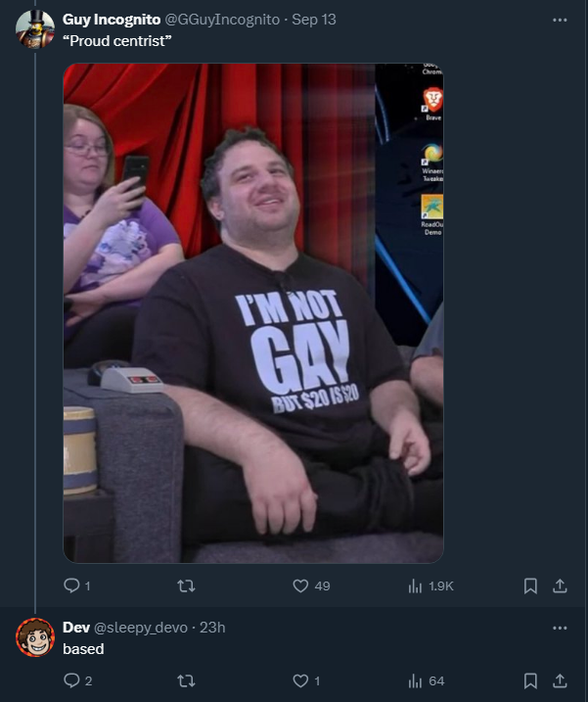Viewport: 588px width, 702px height.
Task: Repost Dev's "based" reply
Action: 186,680
